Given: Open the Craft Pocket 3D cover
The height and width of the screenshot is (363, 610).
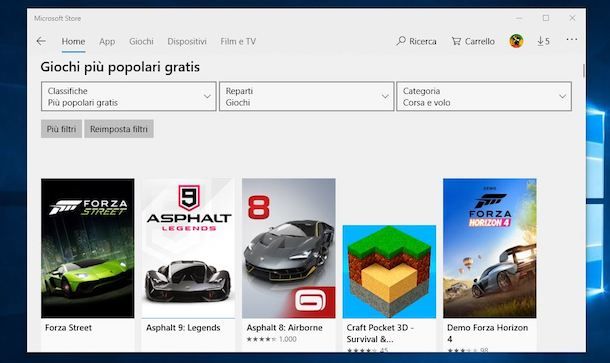Looking at the screenshot, I should click(x=389, y=272).
